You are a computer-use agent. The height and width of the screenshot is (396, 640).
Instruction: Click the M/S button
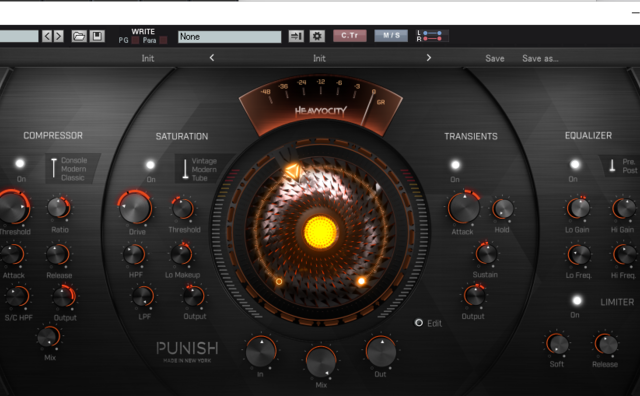tap(391, 36)
